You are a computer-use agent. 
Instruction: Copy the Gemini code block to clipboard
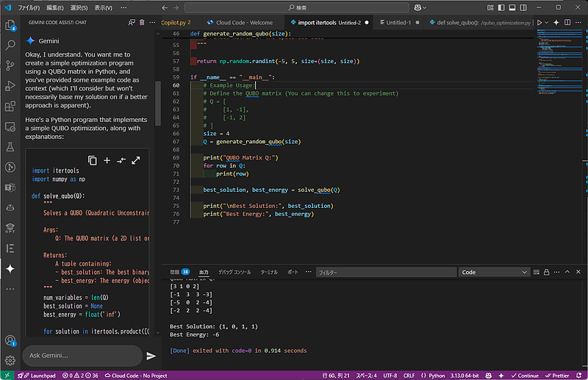tap(93, 160)
